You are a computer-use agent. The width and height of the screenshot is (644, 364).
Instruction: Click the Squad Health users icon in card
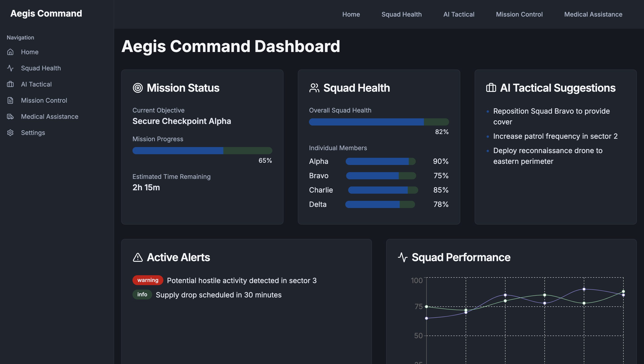(x=314, y=88)
